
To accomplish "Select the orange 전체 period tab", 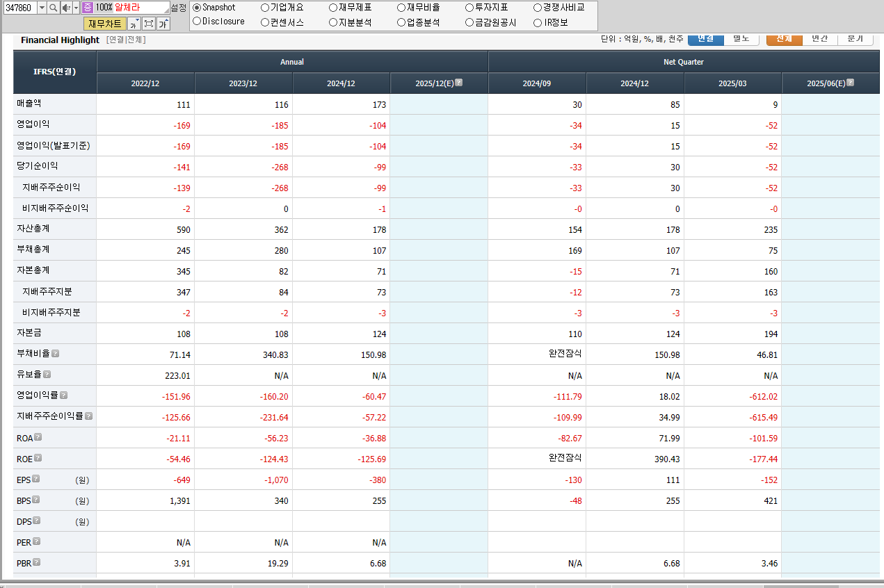I will [x=784, y=39].
